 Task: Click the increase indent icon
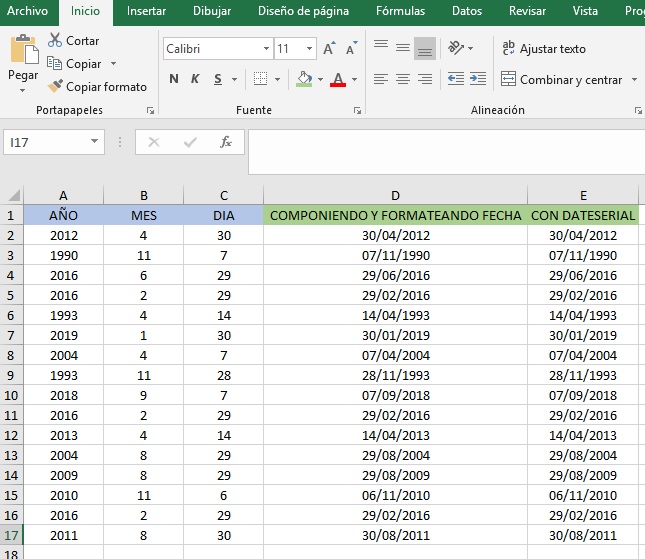click(477, 79)
